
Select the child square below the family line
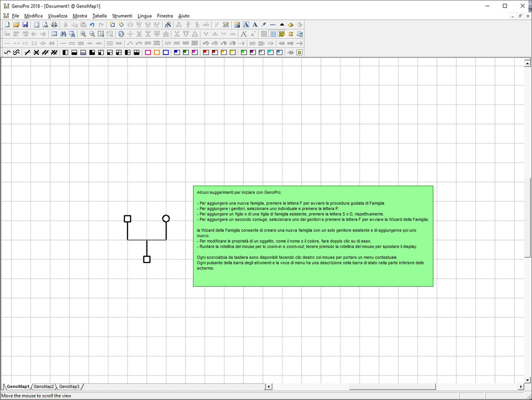(147, 259)
